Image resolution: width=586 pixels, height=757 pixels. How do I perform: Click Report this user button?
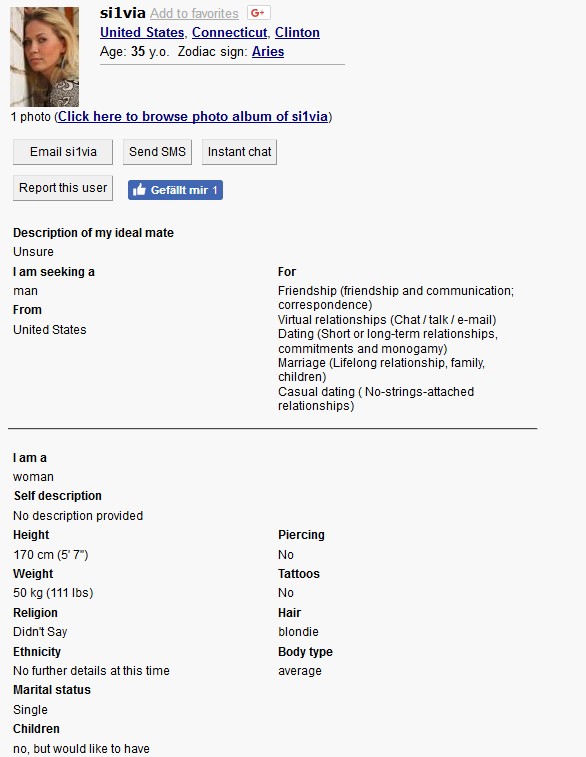[x=63, y=188]
